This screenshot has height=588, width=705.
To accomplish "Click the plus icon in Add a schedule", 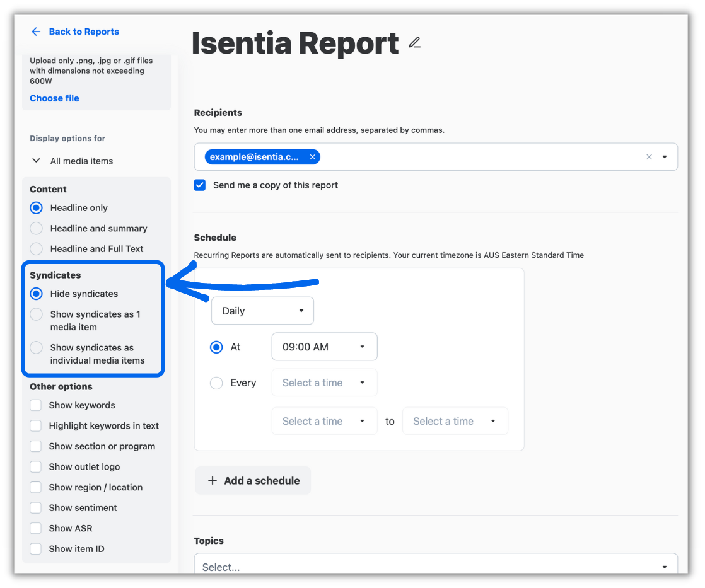I will point(213,481).
